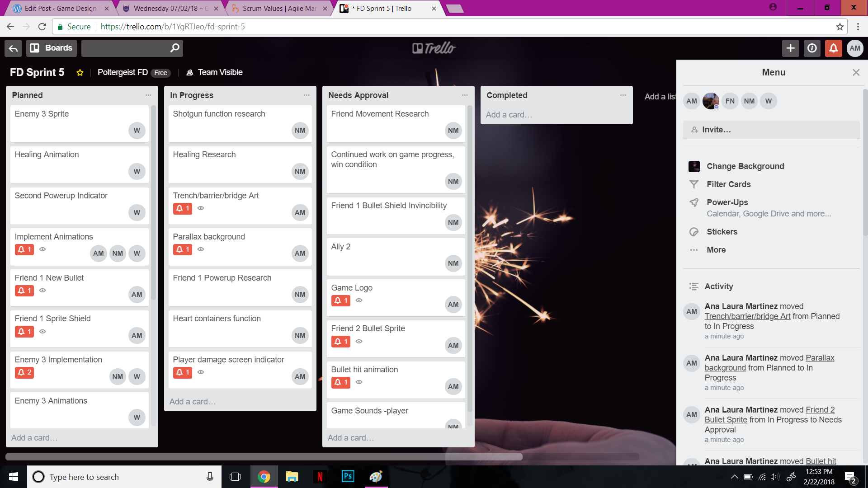The height and width of the screenshot is (488, 868).
Task: Open the Planned list actions menu
Action: coord(148,95)
